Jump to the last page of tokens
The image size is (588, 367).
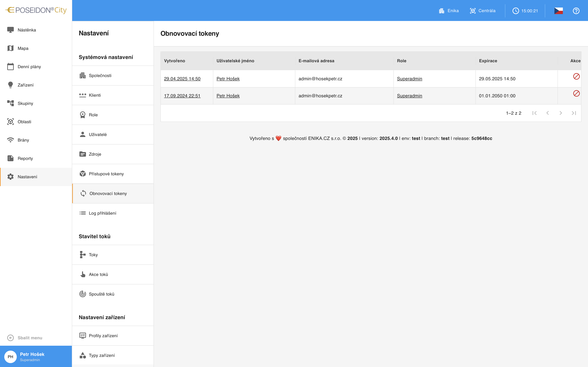point(574,113)
